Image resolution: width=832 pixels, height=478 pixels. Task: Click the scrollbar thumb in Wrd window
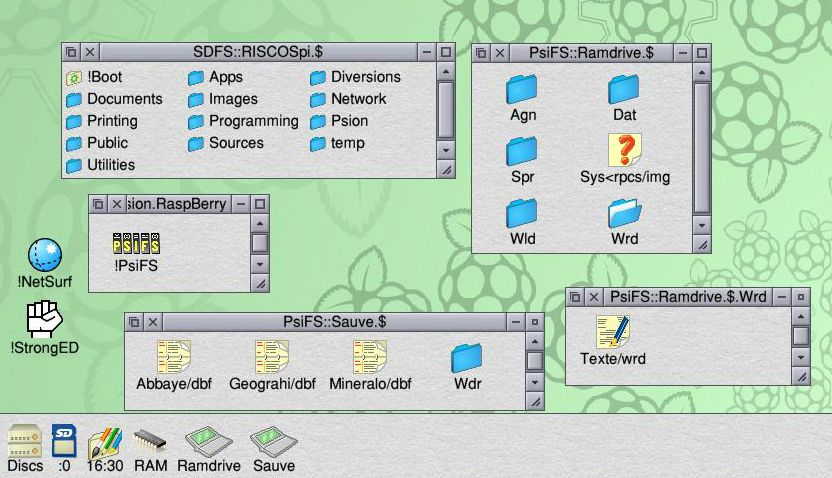pyautogui.click(x=801, y=336)
